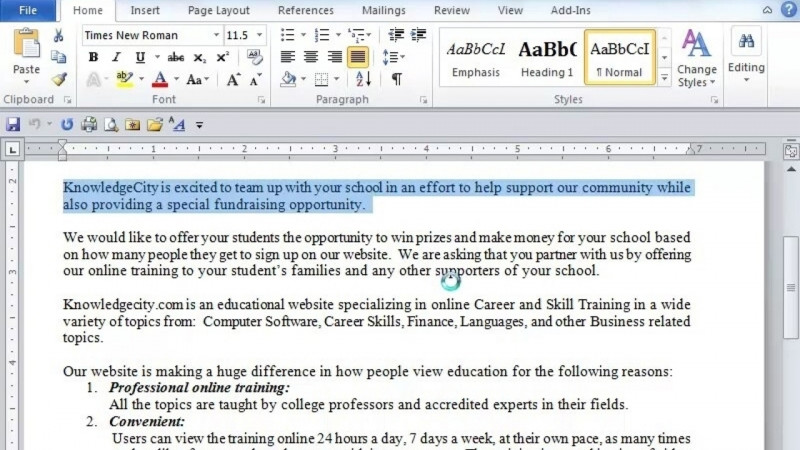Click Quick Print printer icon
The height and width of the screenshot is (450, 800).
89,124
